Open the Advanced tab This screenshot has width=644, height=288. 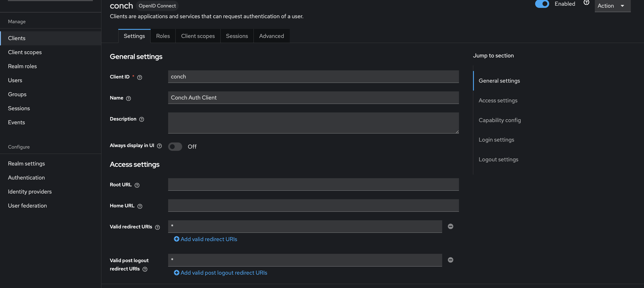272,36
